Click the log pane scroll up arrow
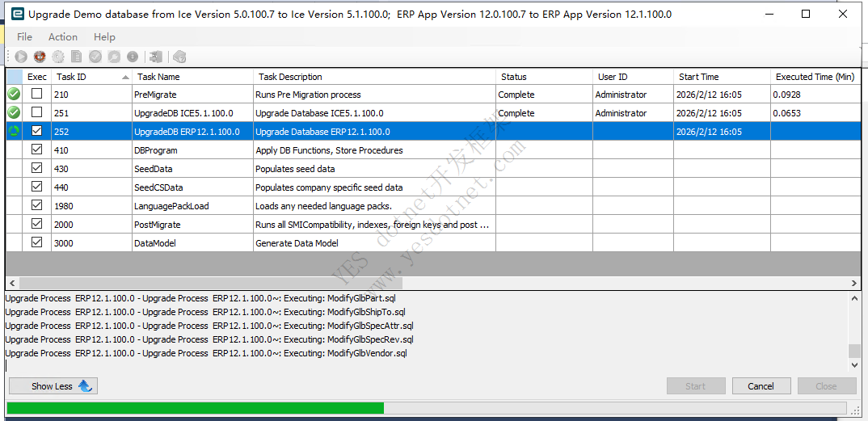 tap(855, 298)
